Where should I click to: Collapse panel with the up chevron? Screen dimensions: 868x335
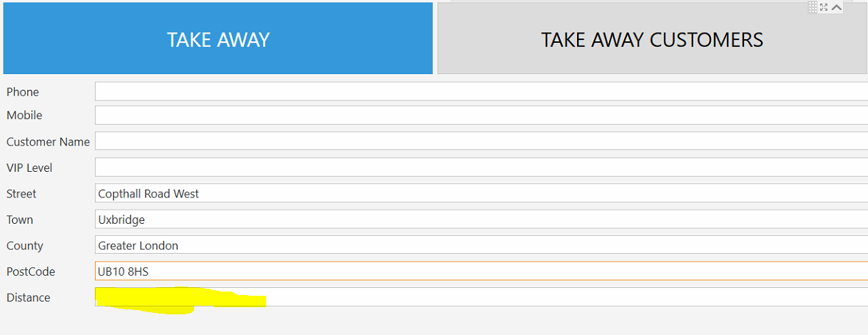click(837, 7)
